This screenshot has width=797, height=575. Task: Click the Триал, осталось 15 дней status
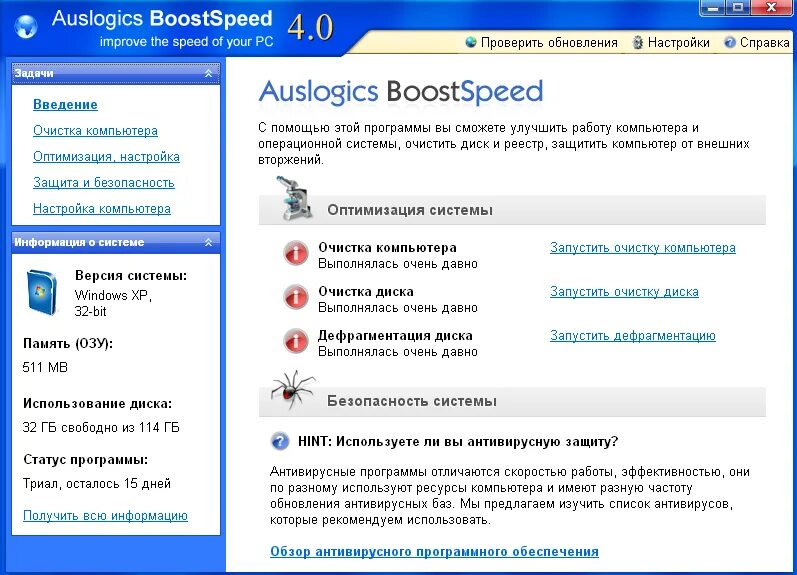[x=97, y=483]
